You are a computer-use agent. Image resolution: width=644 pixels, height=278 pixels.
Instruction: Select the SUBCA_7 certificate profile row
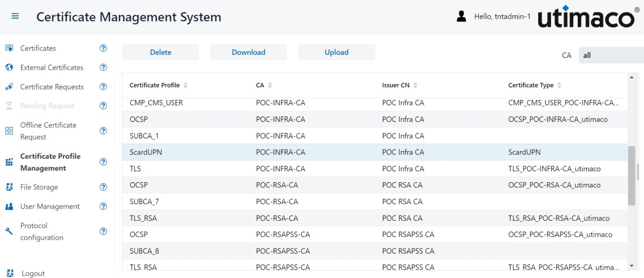[375, 202]
